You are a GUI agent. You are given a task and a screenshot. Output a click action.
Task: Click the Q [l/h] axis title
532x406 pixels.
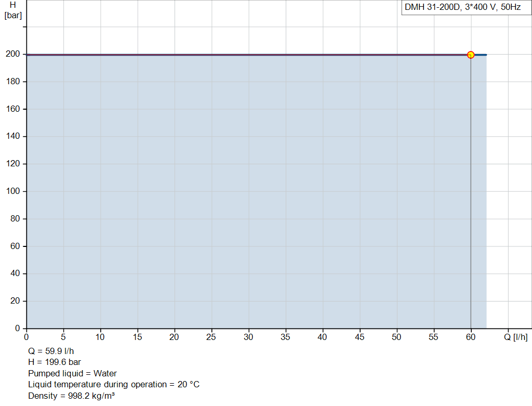tap(516, 337)
